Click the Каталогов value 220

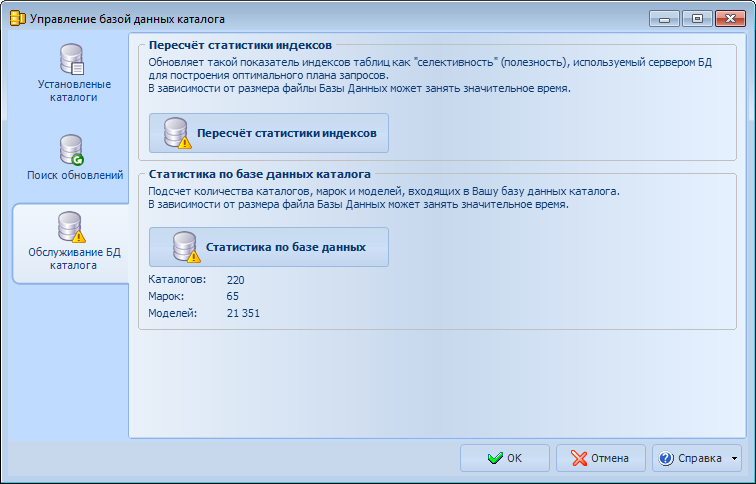click(x=236, y=280)
